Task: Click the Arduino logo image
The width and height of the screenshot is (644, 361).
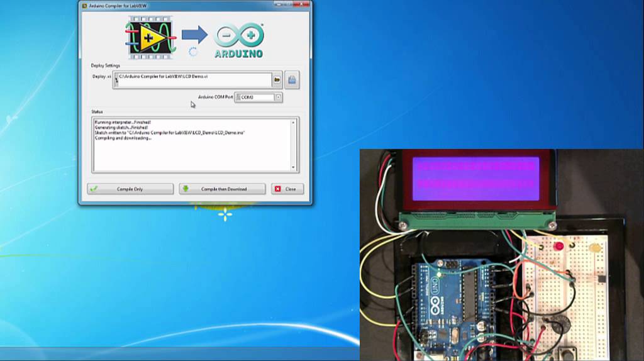Action: 239,40
